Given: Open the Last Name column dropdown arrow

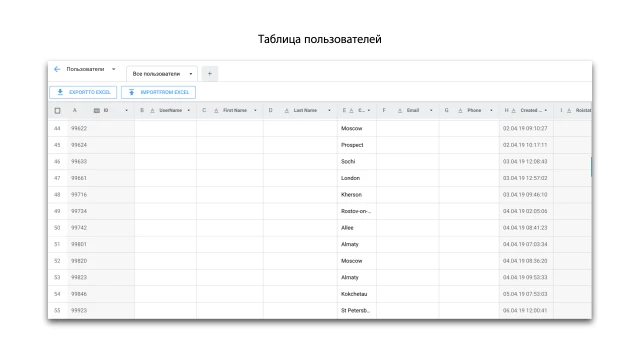Looking at the screenshot, I should (x=329, y=111).
